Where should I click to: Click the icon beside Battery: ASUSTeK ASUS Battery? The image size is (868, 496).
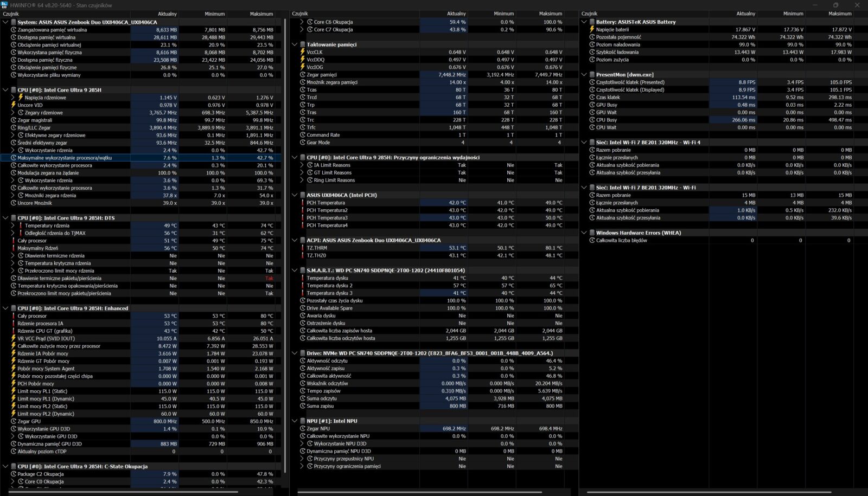point(592,22)
